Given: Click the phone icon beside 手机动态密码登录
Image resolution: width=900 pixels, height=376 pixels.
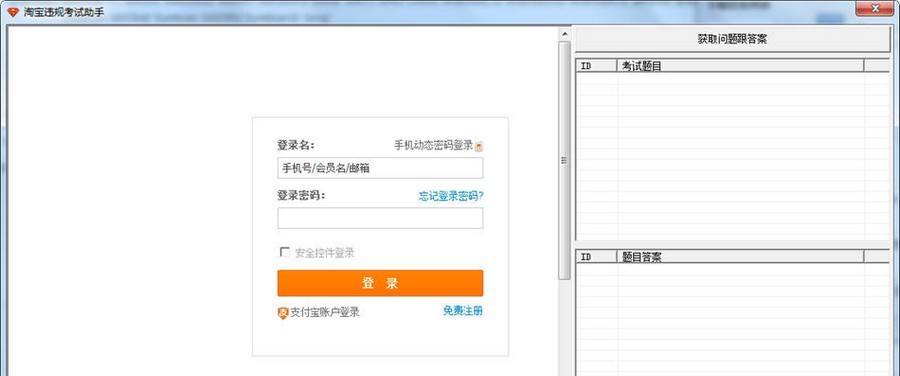Looking at the screenshot, I should click(x=479, y=146).
